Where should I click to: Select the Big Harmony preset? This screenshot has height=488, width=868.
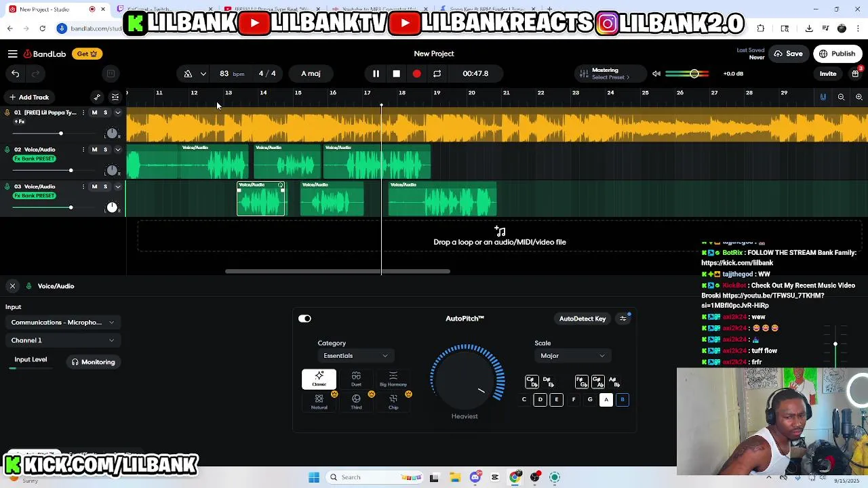393,380
